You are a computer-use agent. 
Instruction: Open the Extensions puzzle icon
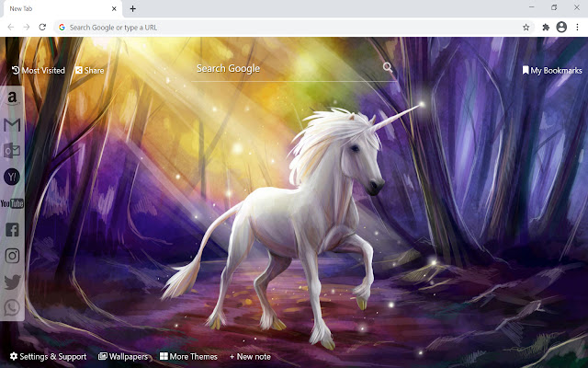546,28
